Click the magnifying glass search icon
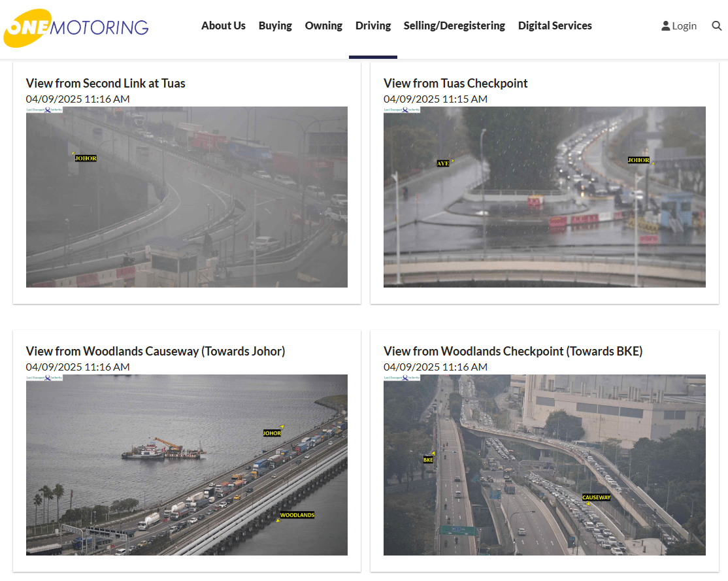The height and width of the screenshot is (581, 728). pyautogui.click(x=717, y=26)
